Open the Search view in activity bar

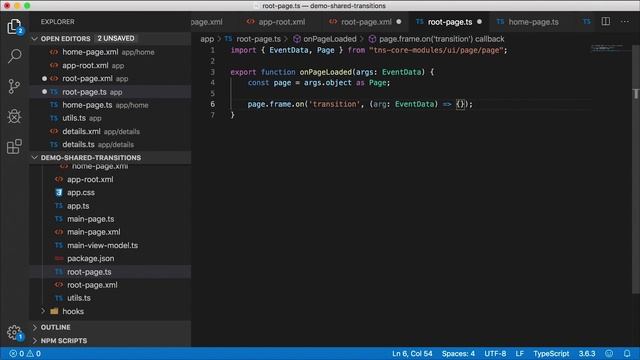(x=14, y=56)
